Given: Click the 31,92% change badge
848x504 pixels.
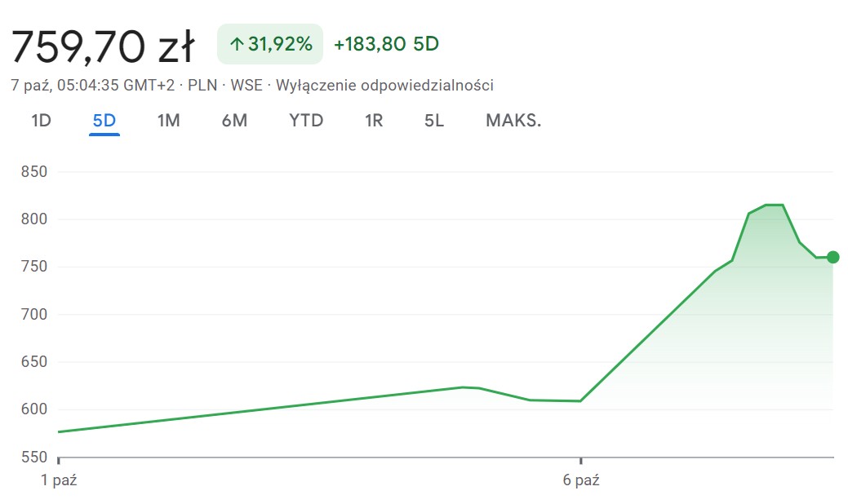Looking at the screenshot, I should pyautogui.click(x=270, y=44).
